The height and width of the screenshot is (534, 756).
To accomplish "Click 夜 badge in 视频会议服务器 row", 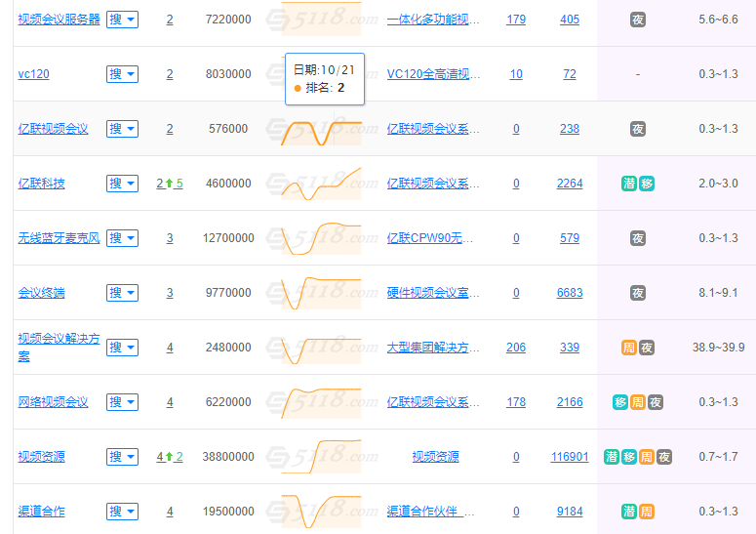I will (x=638, y=20).
